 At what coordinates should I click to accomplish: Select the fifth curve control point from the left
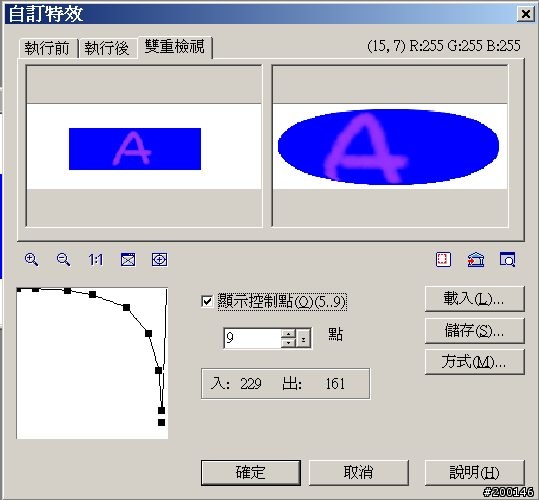(x=126, y=307)
